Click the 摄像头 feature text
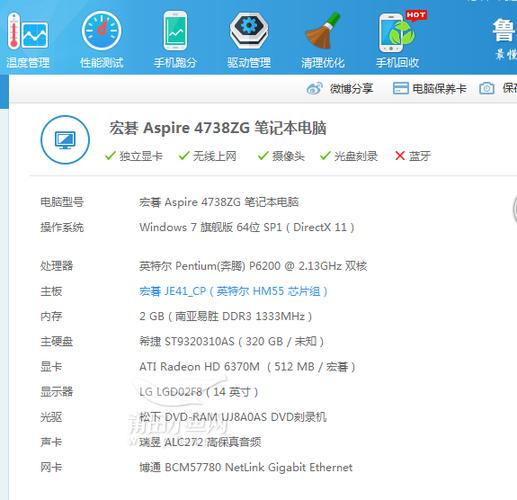517x500 pixels. 288,156
